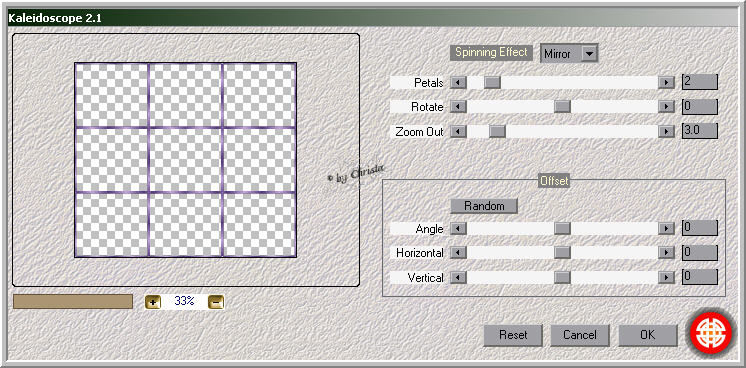This screenshot has width=746, height=368.
Task: Click the Spinning Effect label button
Action: [x=491, y=52]
